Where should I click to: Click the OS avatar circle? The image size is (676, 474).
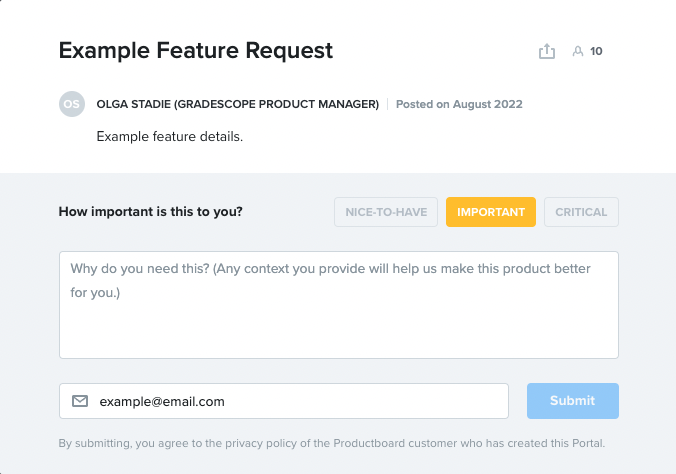(x=72, y=104)
